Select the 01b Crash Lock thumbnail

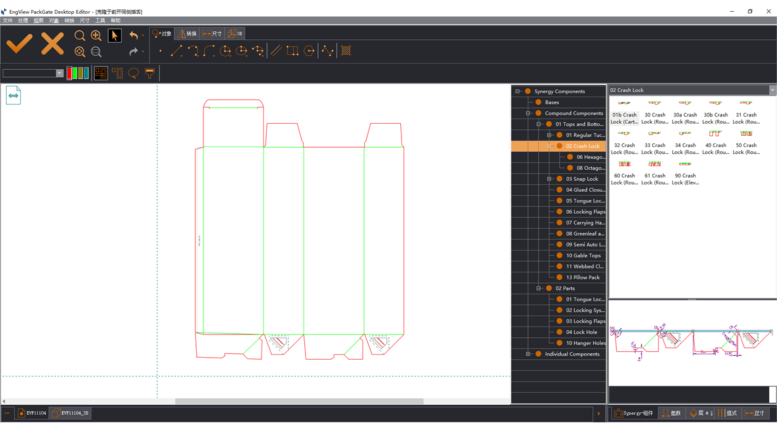pos(624,112)
